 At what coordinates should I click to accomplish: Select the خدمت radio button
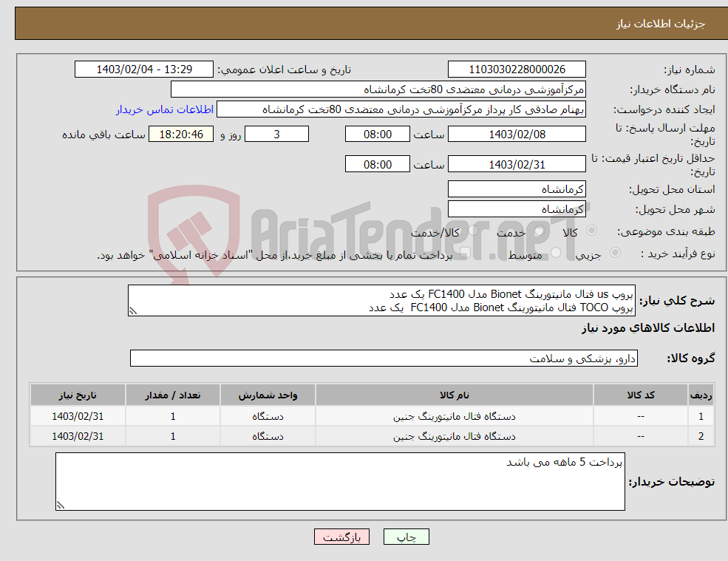pyautogui.click(x=539, y=231)
